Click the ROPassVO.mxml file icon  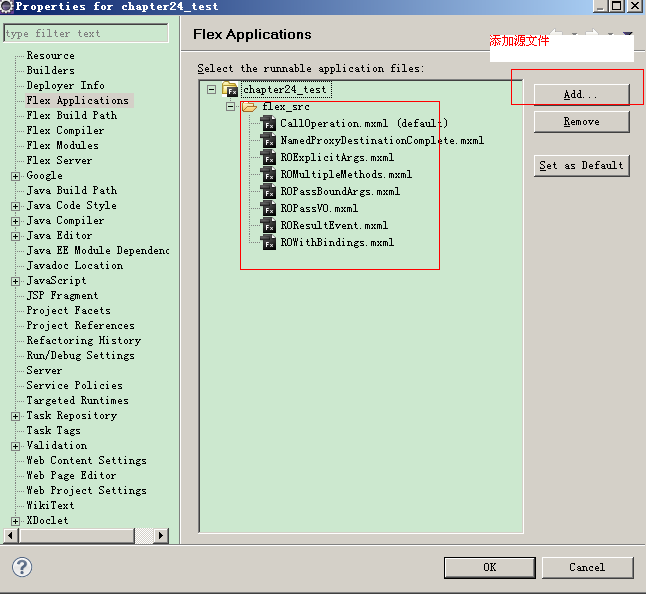pyautogui.click(x=268, y=208)
